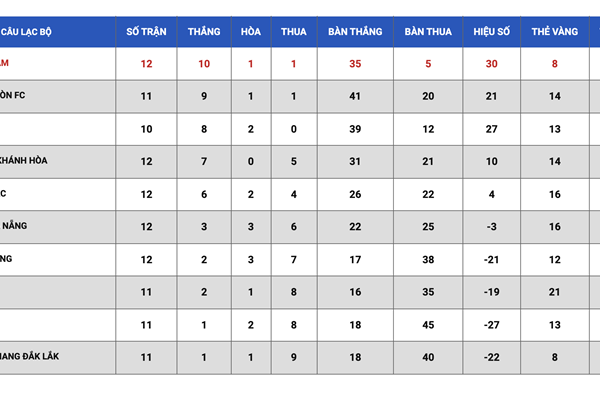The height and width of the screenshot is (400, 600).
Task: Click goals-scored value 41 in second row
Action: [x=355, y=96]
